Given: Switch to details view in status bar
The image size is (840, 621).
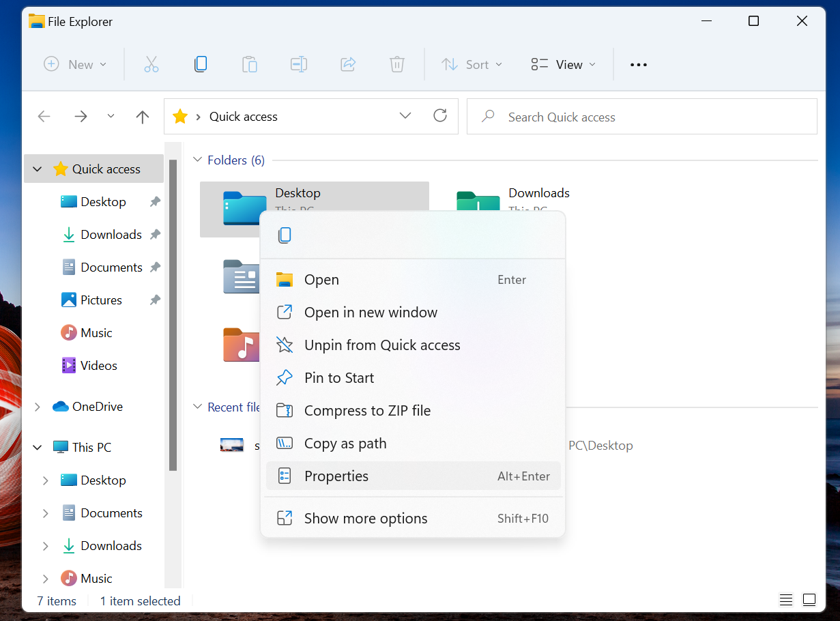Looking at the screenshot, I should [x=786, y=601].
